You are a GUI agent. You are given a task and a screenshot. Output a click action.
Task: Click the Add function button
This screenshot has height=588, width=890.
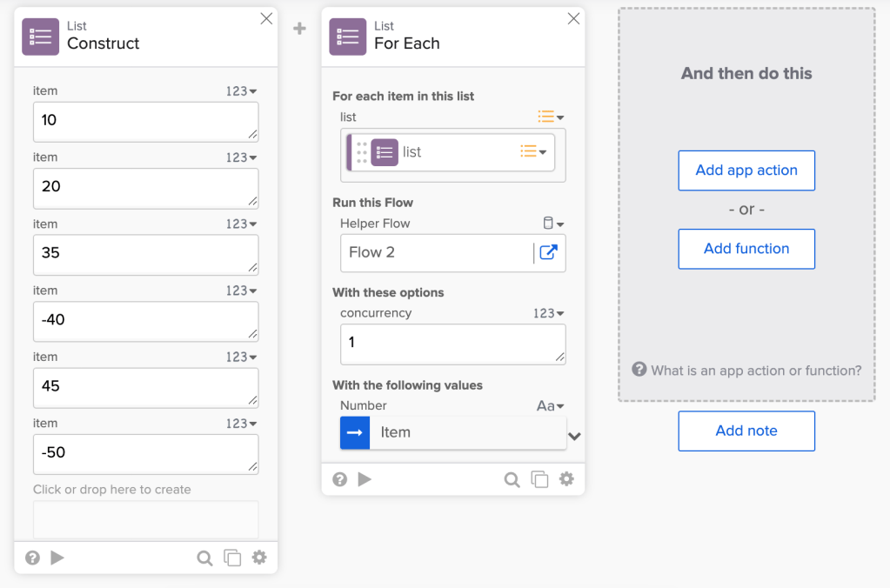pos(746,249)
